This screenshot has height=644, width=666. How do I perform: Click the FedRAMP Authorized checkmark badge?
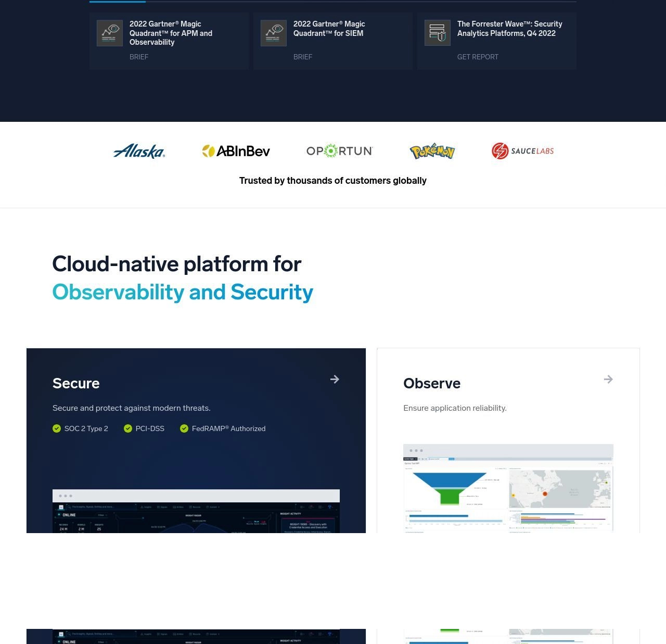coord(184,428)
